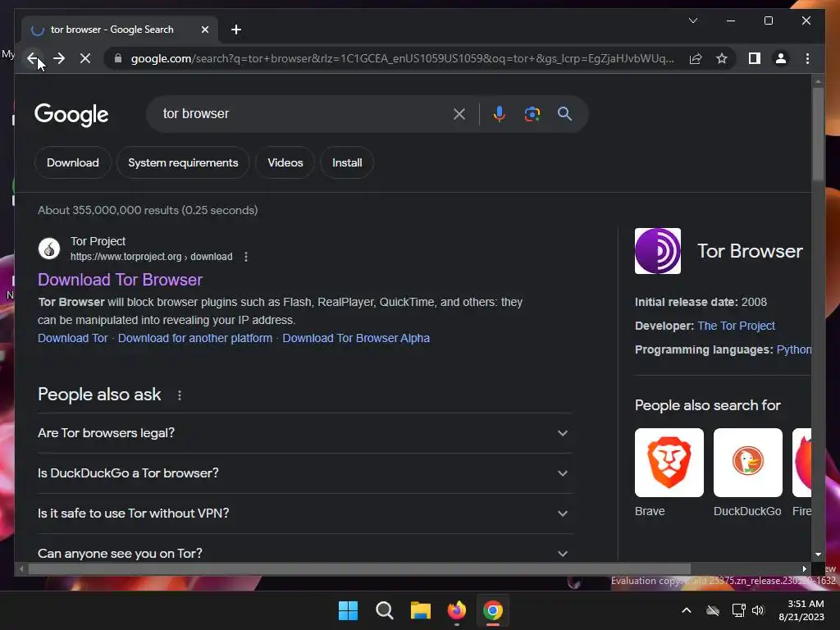The height and width of the screenshot is (630, 840).
Task: Open the 'Download Tor' sitelink
Action: click(73, 338)
